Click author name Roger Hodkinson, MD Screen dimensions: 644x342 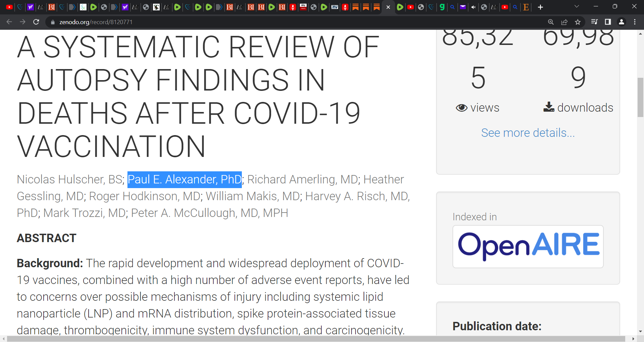pyautogui.click(x=144, y=196)
